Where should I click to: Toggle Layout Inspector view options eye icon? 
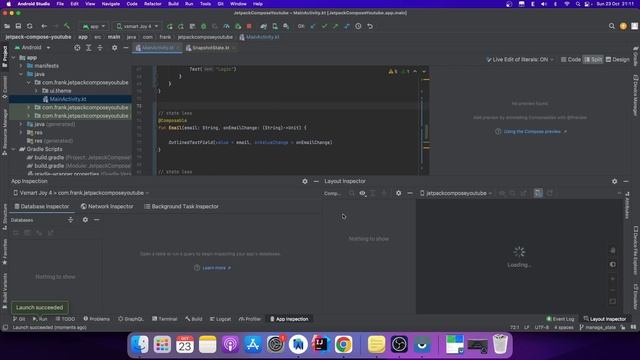point(362,193)
